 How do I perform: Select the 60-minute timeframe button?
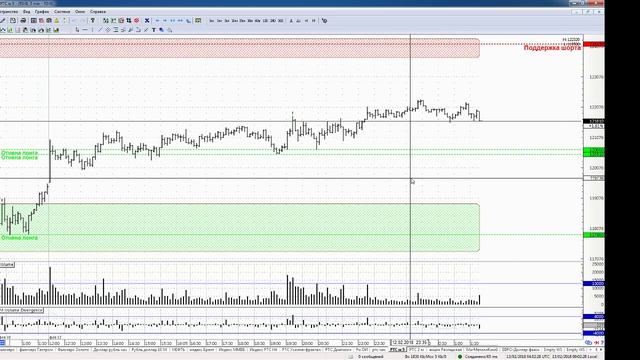[x=257, y=20]
